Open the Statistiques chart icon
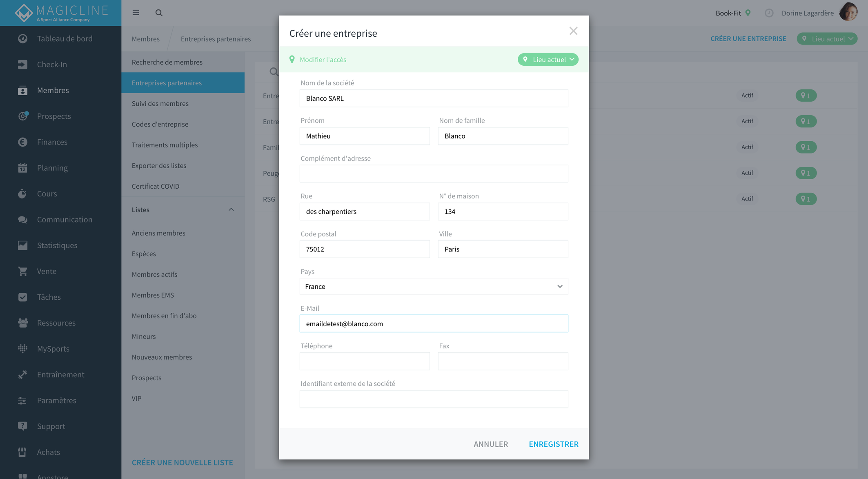 pos(23,245)
